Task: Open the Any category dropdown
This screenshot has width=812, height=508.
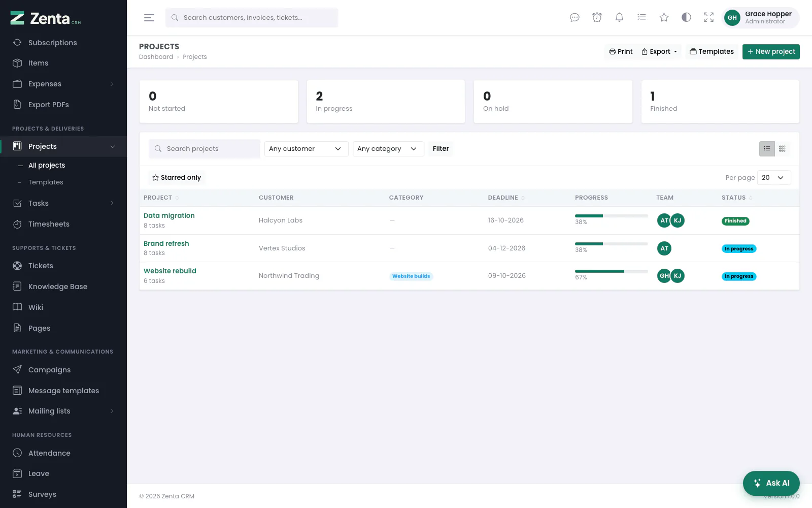Action: click(388, 149)
